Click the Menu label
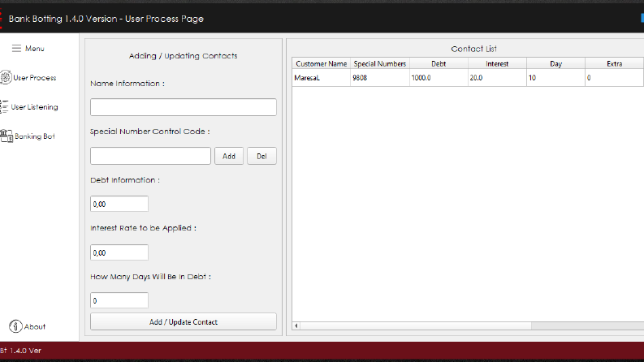Viewport: 644px width, 362px height. point(34,49)
